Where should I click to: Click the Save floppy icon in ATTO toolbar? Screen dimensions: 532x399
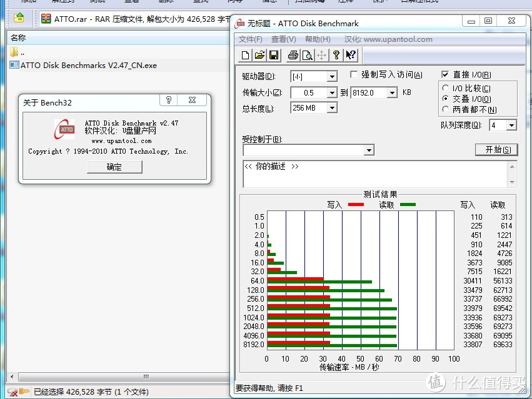tap(274, 55)
